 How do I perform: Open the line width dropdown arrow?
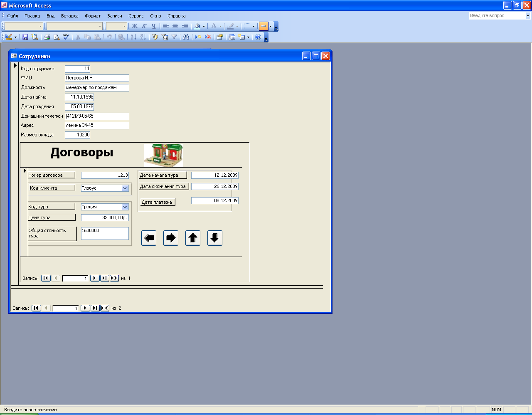tap(254, 26)
